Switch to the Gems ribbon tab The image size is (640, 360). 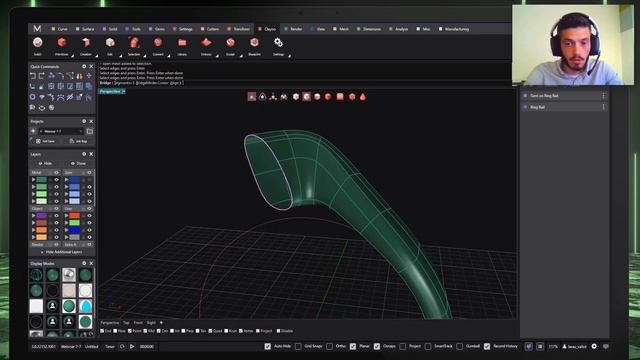[x=157, y=29]
